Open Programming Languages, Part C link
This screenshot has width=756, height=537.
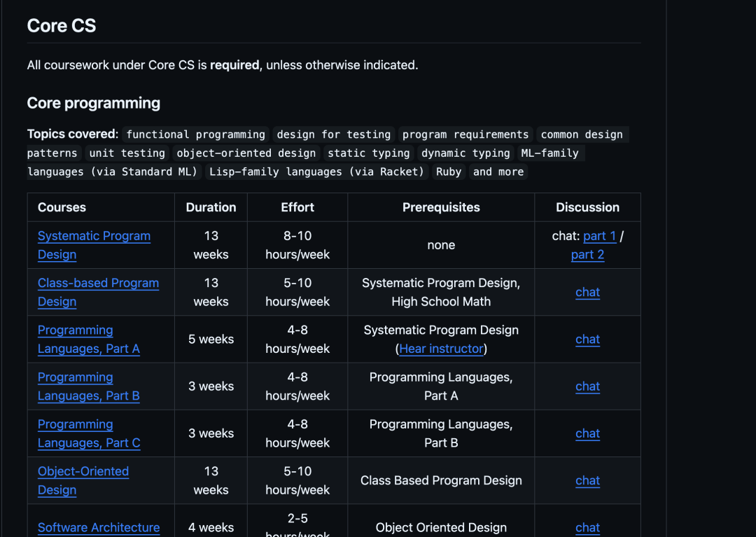point(89,433)
